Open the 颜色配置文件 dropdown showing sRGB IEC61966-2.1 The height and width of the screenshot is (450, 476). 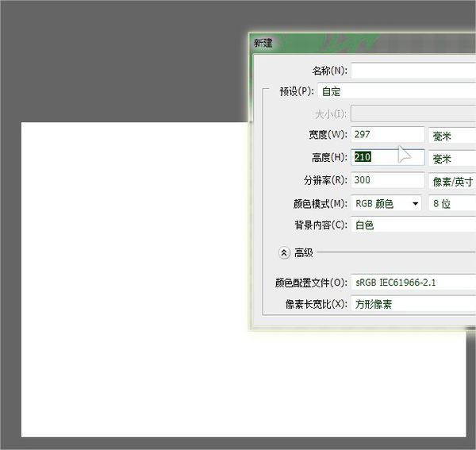click(413, 282)
